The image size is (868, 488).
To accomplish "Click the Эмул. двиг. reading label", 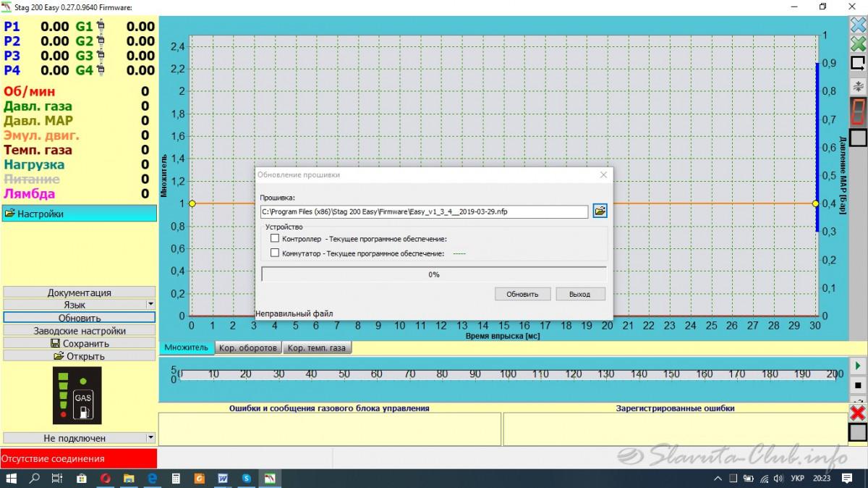I will pyautogui.click(x=42, y=135).
